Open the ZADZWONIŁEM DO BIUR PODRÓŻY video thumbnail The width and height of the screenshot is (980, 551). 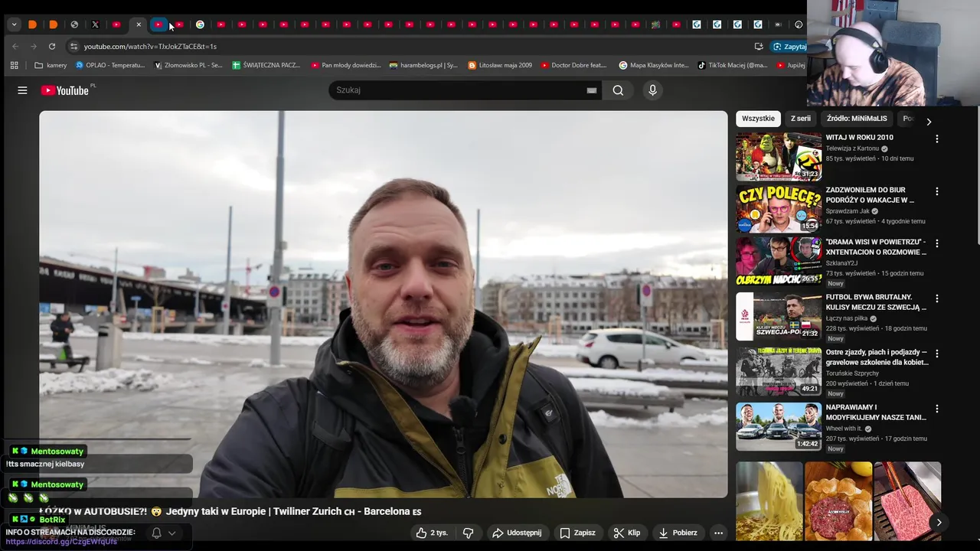click(x=779, y=209)
